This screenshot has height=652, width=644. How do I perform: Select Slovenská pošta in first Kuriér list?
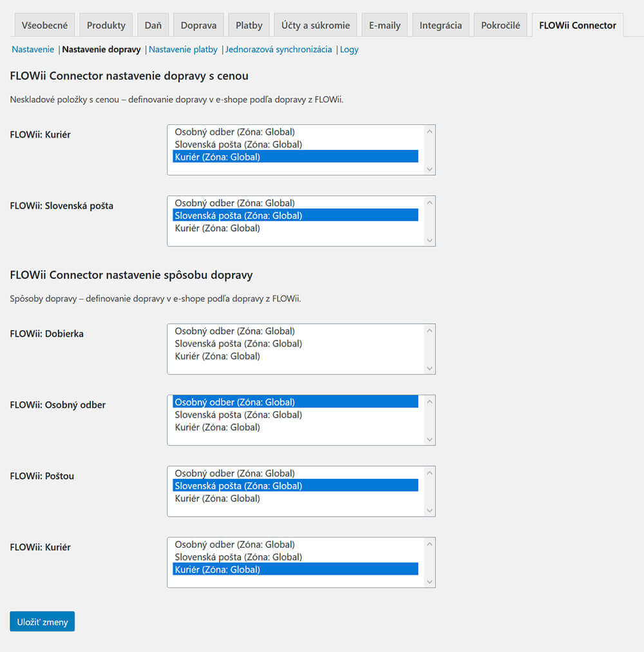[296, 144]
